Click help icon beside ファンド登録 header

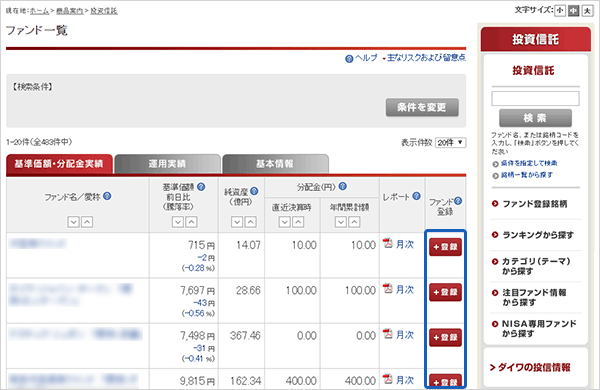(x=458, y=201)
